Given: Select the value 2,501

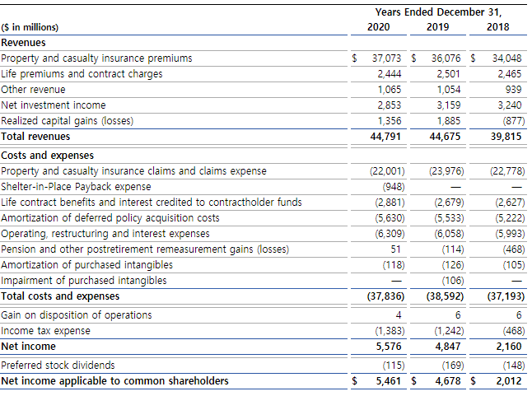Looking at the screenshot, I should (448, 74).
